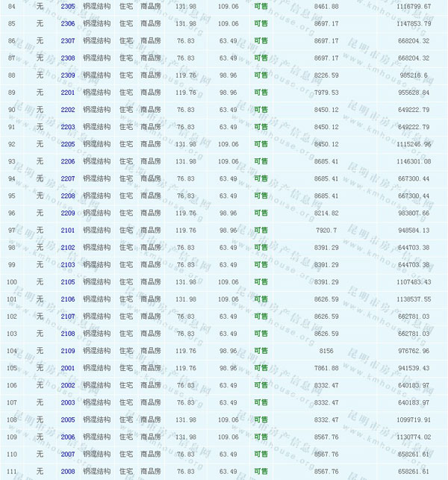Screen dimensions: 448x480
Task: Select unit 2307 link
Action: click(67, 40)
